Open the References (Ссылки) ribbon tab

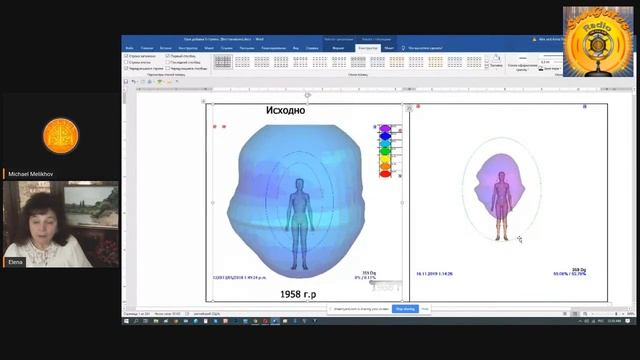(227, 48)
